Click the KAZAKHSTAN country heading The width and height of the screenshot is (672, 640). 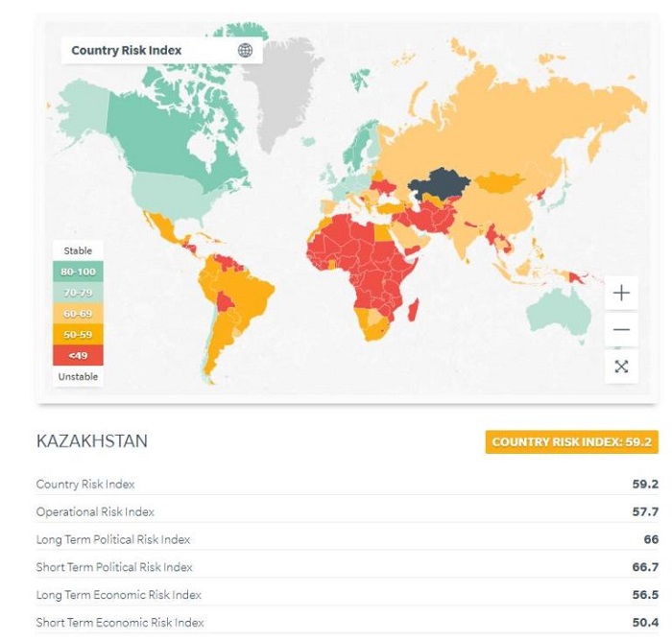click(x=92, y=441)
